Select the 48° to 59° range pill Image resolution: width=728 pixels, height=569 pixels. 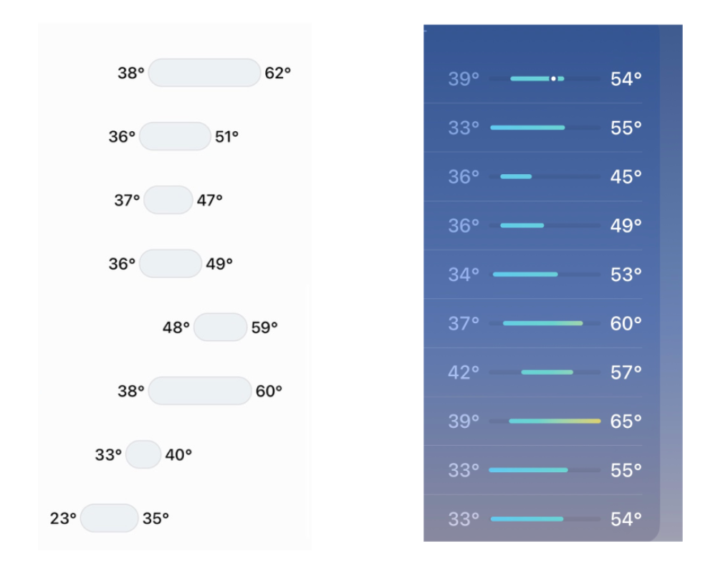pyautogui.click(x=219, y=327)
